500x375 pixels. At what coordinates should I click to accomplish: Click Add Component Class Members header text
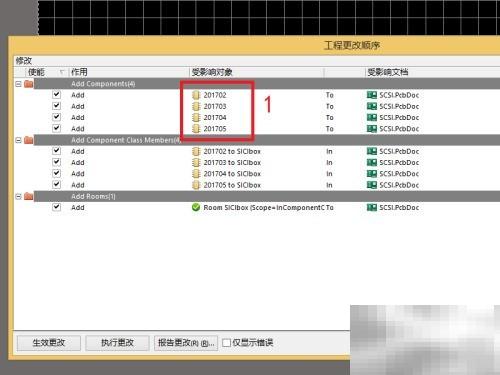(126, 140)
